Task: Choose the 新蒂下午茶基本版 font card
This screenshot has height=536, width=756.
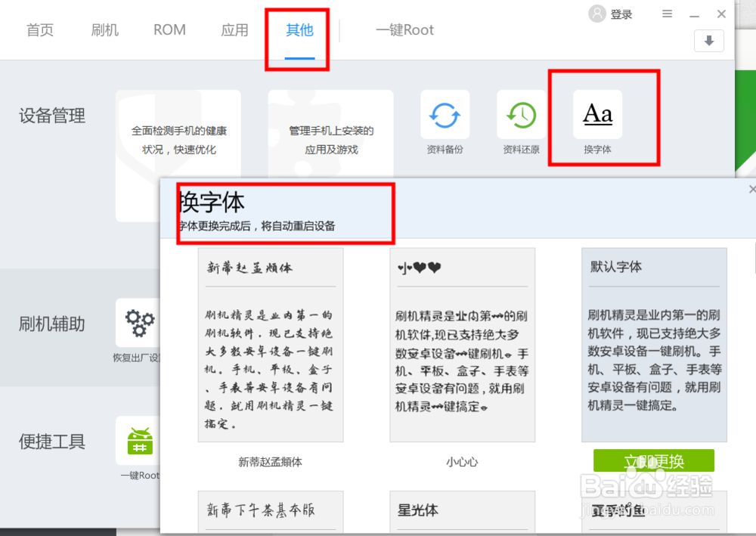Action: tap(271, 512)
